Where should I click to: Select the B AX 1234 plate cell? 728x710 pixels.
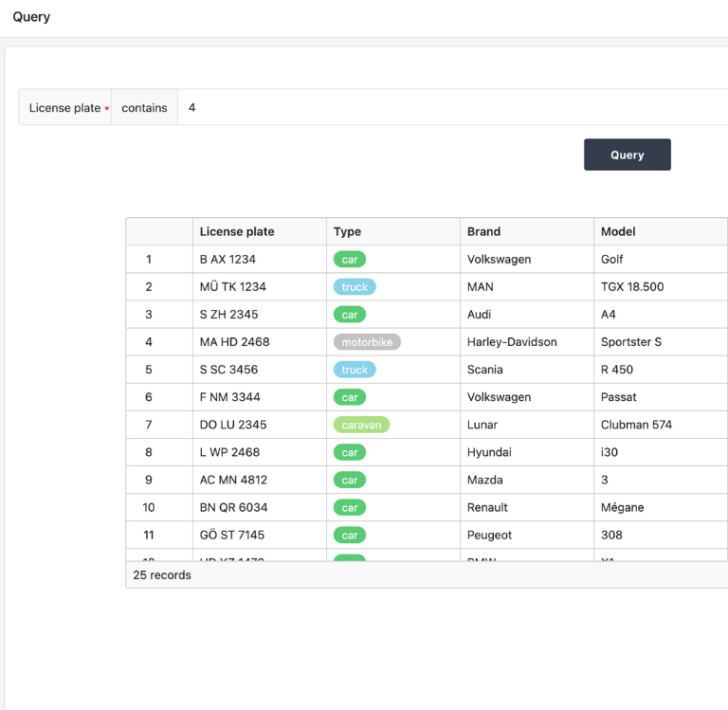click(x=260, y=259)
